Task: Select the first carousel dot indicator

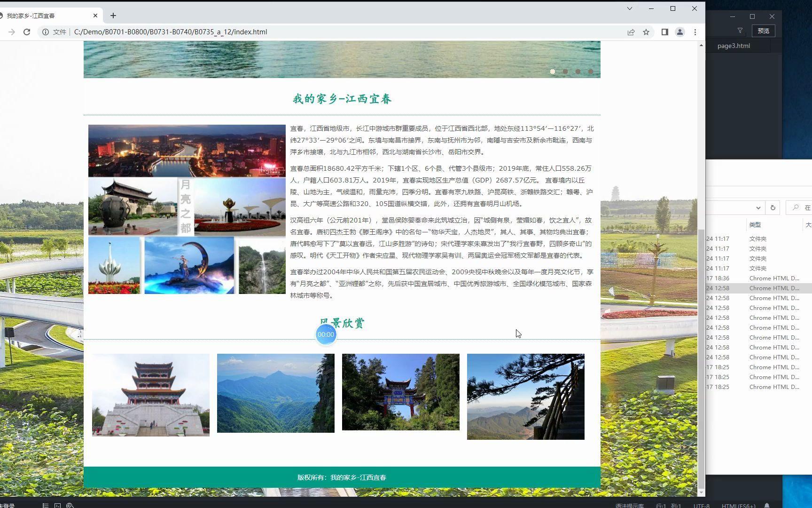Action: click(553, 71)
